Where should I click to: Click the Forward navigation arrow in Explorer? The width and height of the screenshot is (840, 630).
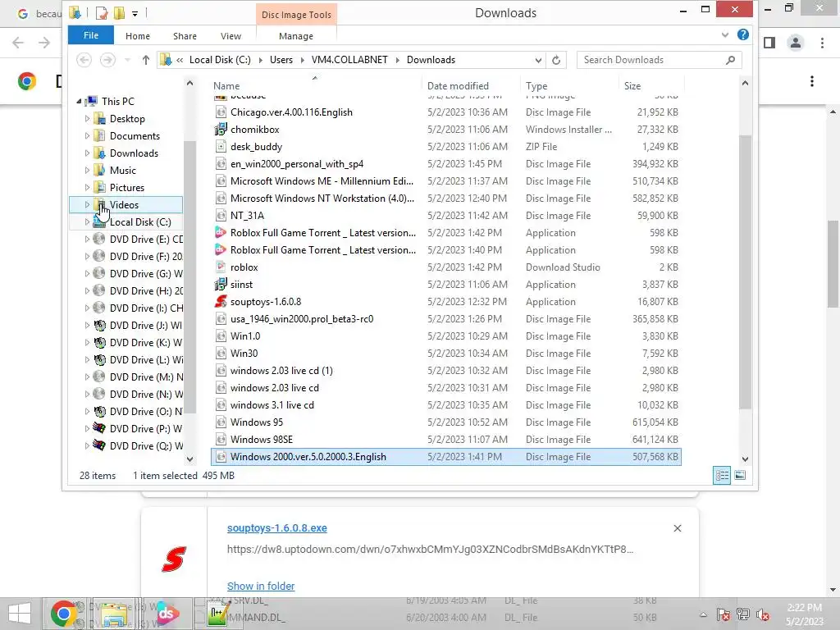click(107, 60)
